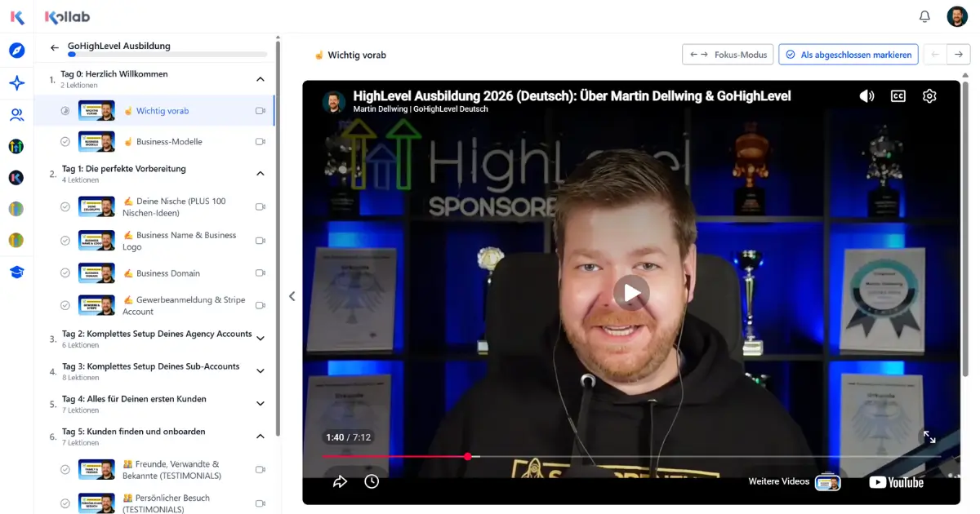This screenshot has height=514, width=980.
Task: Click Als abgeschlossen markieren button
Action: [848, 55]
